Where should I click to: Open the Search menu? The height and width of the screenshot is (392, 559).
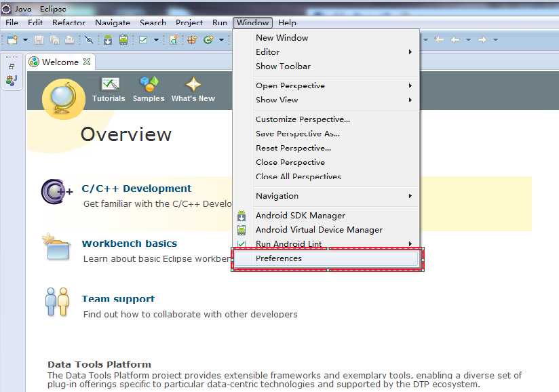point(153,22)
